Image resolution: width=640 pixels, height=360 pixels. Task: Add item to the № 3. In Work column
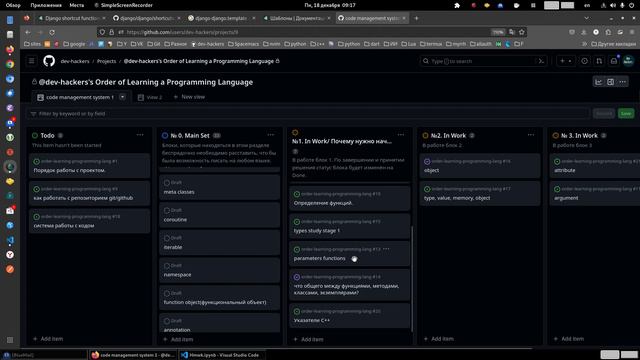[569, 339]
